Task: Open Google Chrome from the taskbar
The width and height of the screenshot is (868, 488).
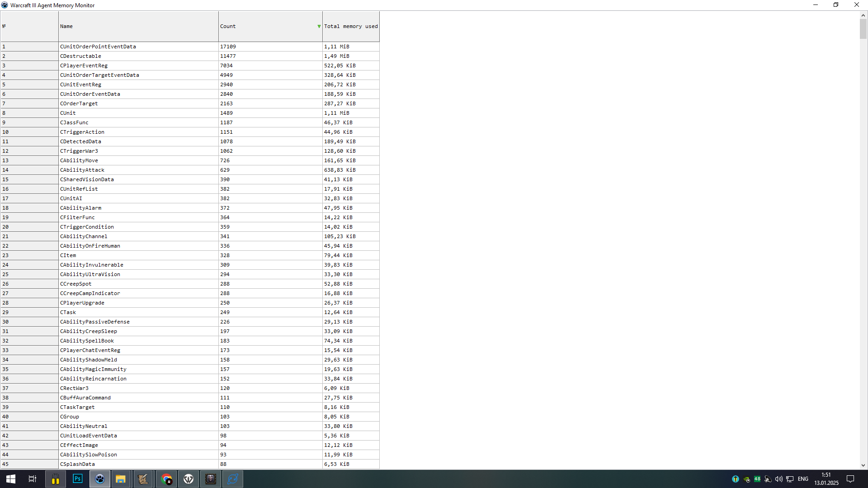Action: tap(166, 479)
